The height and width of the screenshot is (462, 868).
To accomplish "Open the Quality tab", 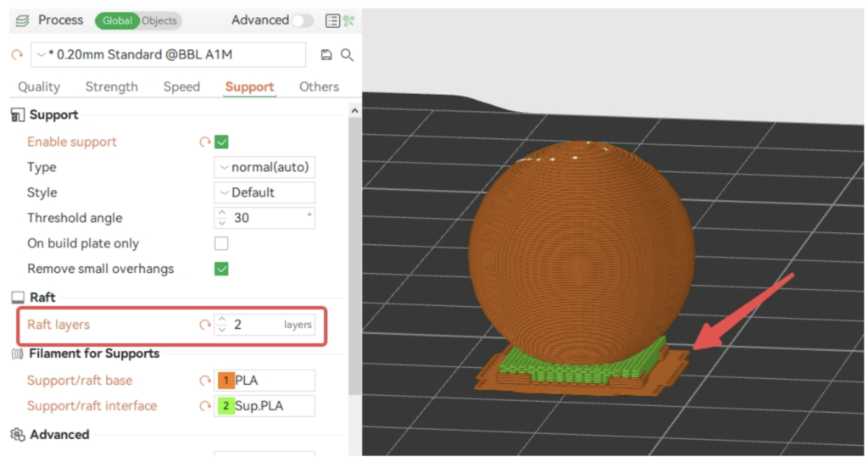I will 39,86.
